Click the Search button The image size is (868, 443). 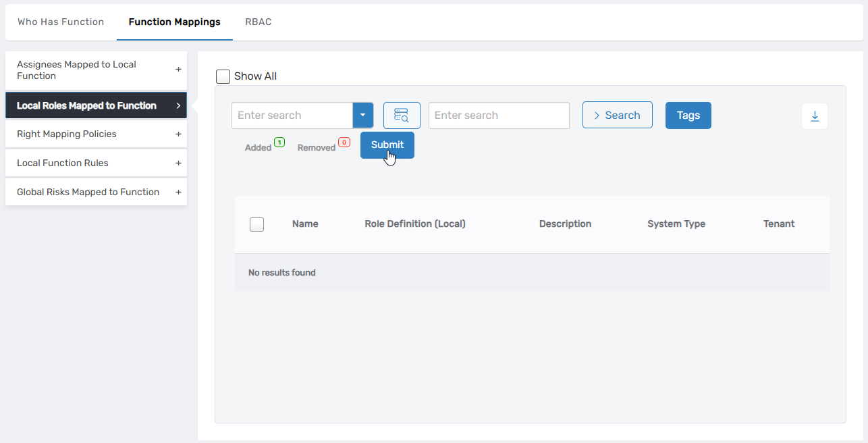(617, 115)
